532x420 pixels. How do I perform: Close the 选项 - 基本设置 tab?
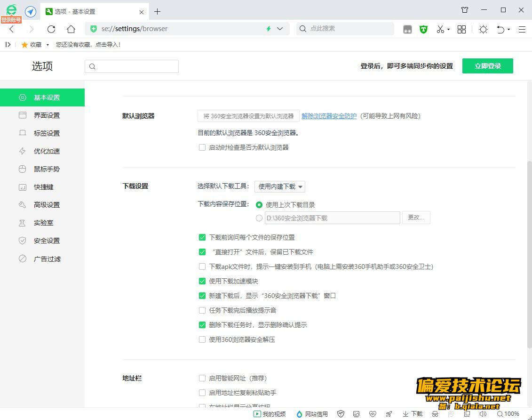click(142, 12)
